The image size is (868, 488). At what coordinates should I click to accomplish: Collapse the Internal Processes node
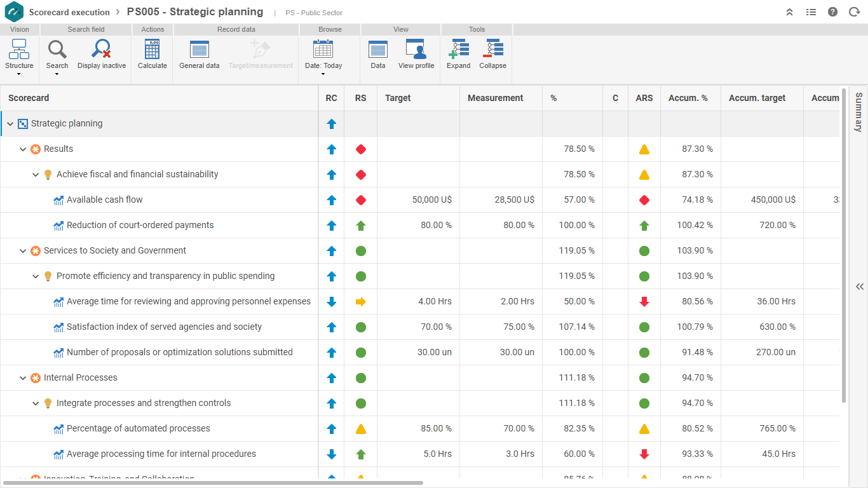(23, 378)
